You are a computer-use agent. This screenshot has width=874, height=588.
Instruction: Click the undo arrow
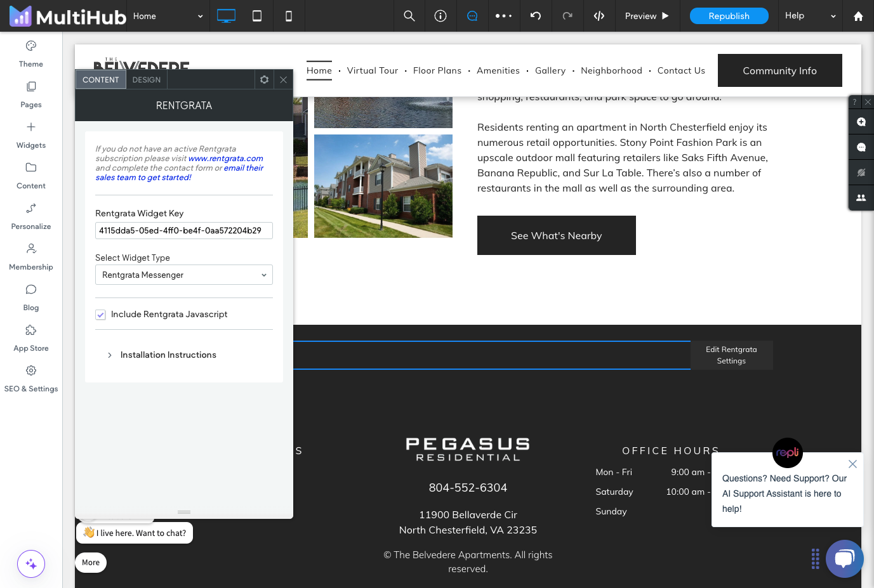(x=536, y=16)
